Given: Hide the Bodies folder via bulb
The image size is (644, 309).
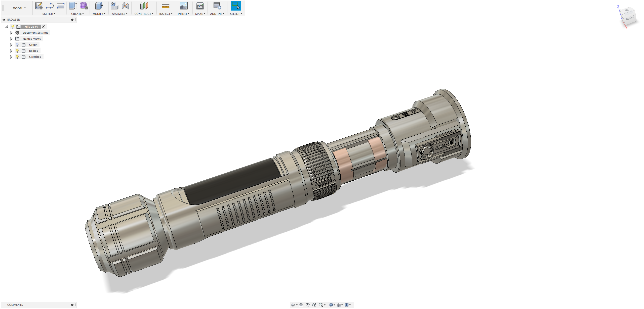Looking at the screenshot, I should pos(17,51).
